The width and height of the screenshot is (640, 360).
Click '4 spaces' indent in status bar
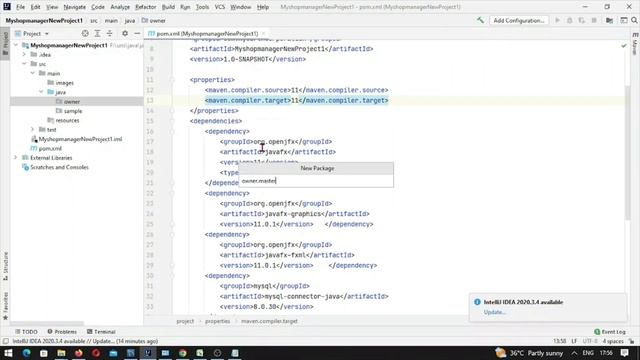point(613,341)
